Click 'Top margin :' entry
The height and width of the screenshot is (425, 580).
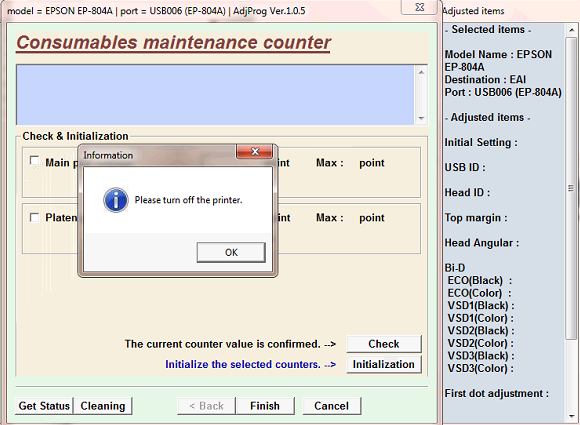(476, 218)
